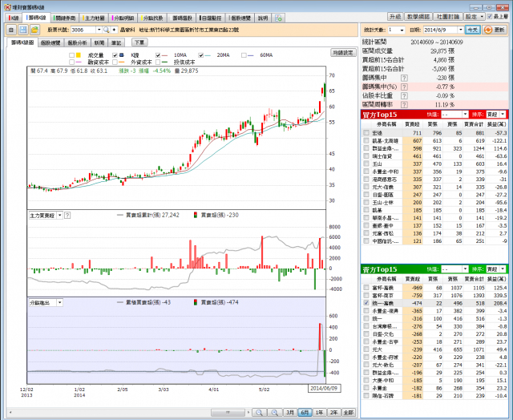Screen dimensions: 513x420
Task: Open the 主力買賣超 indicator dropdown
Action: coord(59,216)
